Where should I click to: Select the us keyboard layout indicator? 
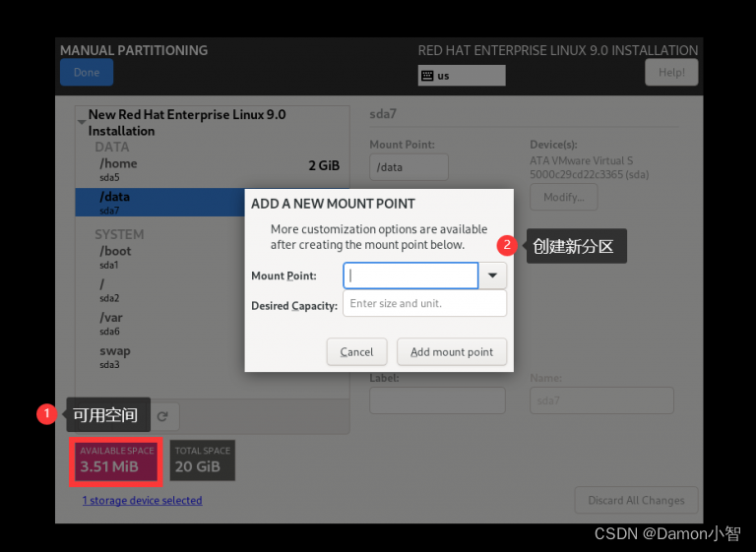(462, 76)
